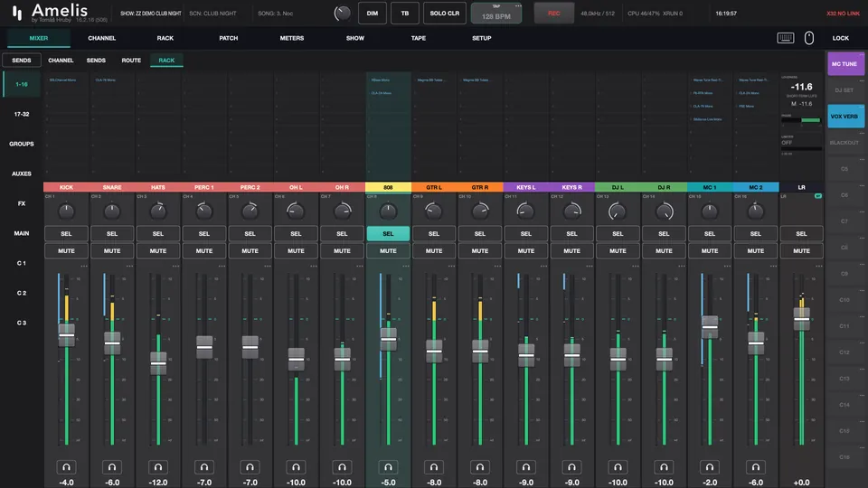Adjust KICK channel gain knob
868x488 pixels.
66,211
